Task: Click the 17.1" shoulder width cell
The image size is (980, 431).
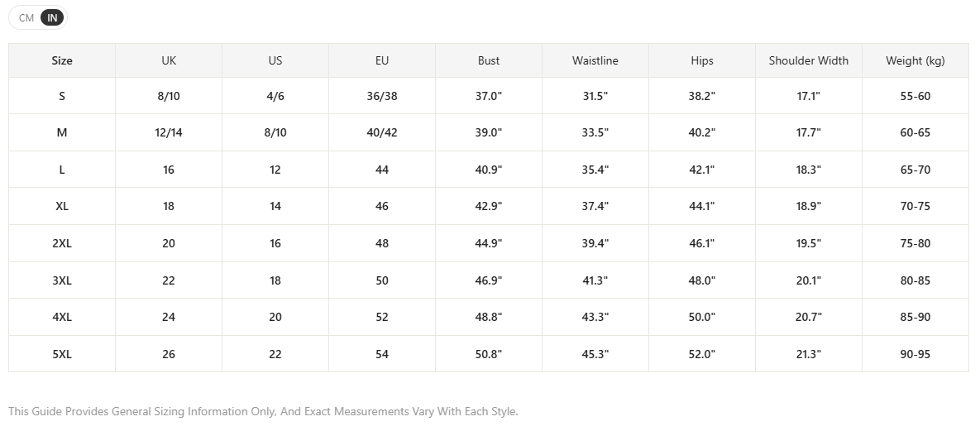Action: point(809,96)
